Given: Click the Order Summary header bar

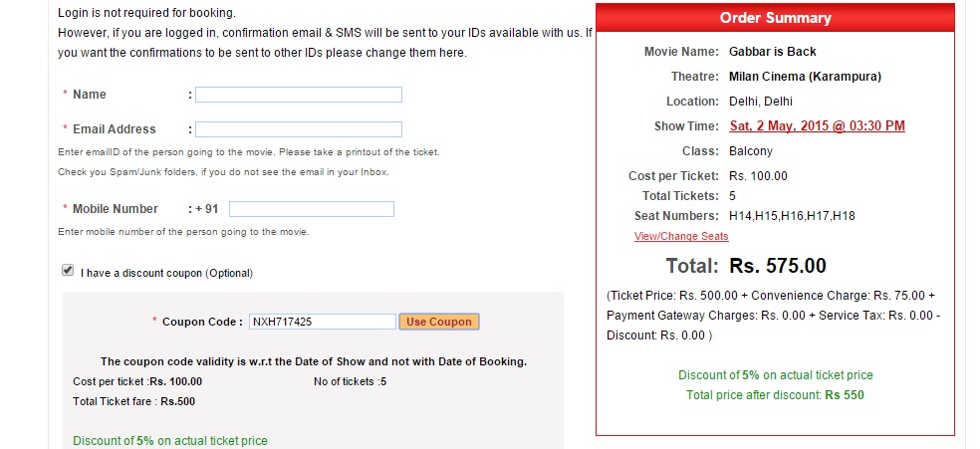Looking at the screenshot, I should (x=775, y=18).
